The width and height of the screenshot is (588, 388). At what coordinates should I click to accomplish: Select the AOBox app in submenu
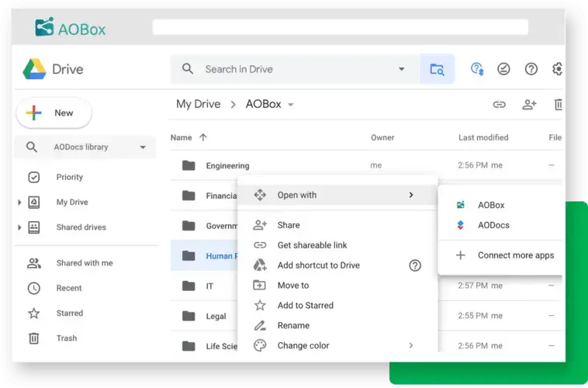[x=491, y=206]
